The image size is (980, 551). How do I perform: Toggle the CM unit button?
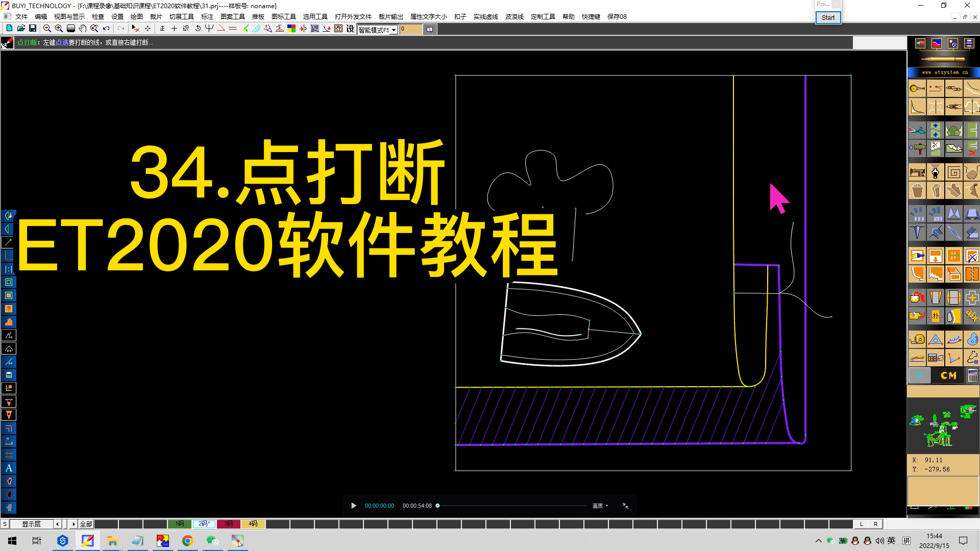948,375
